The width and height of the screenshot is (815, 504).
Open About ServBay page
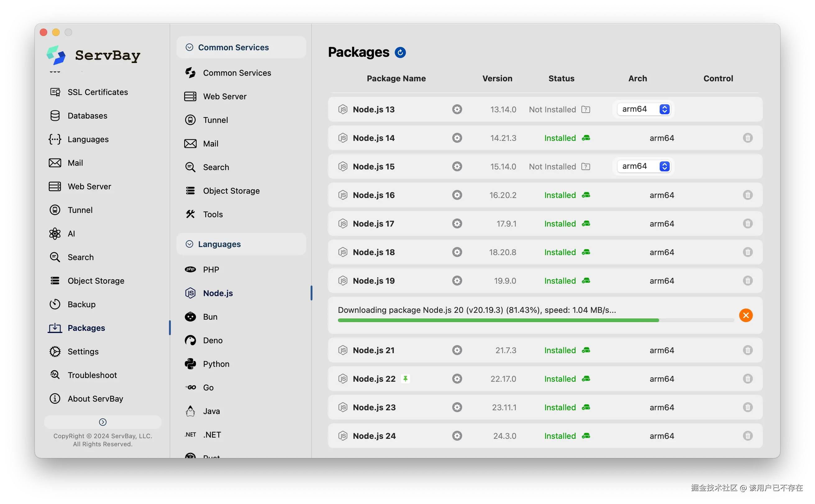[95, 399]
